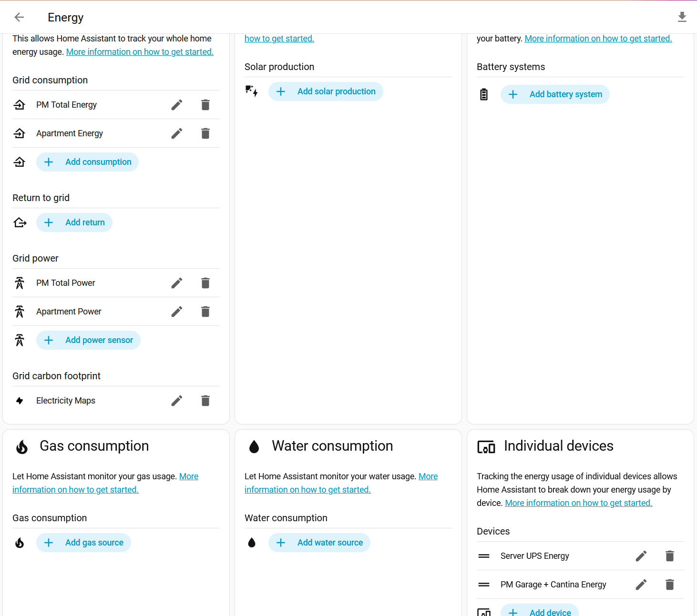Edit the Electricity Maps carbon footprint
This screenshot has height=616, width=697.
(x=177, y=401)
